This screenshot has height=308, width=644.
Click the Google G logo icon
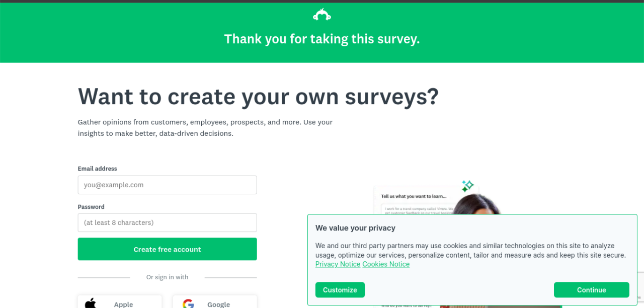click(188, 304)
